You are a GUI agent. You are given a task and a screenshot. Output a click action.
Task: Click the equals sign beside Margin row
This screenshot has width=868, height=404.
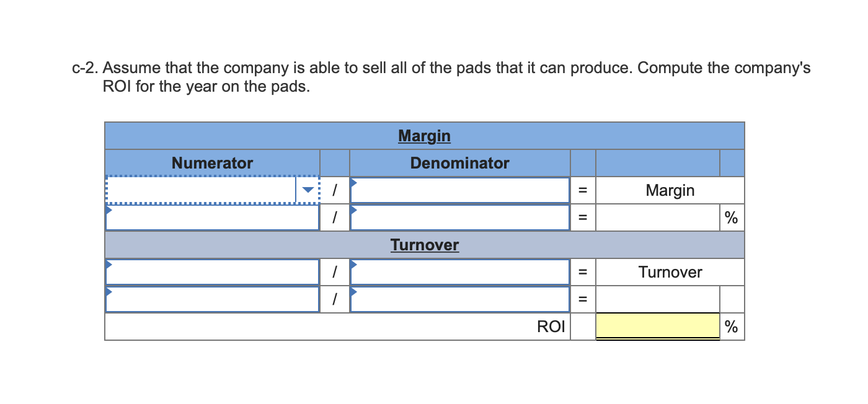(x=582, y=190)
